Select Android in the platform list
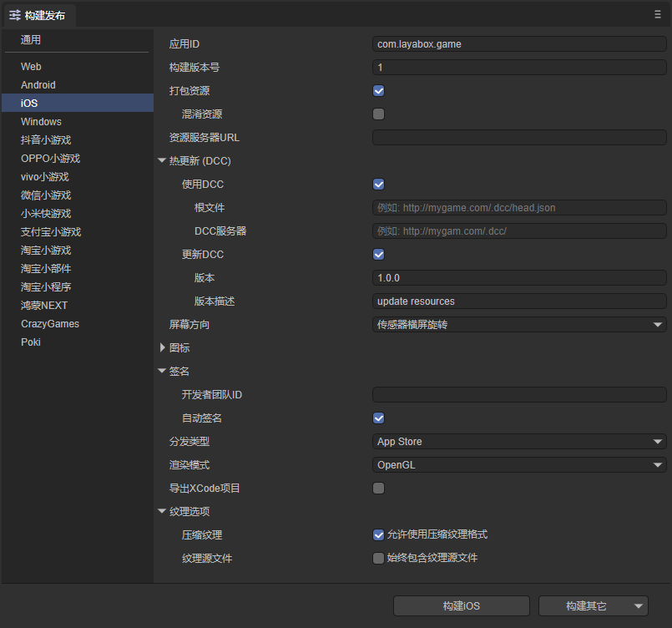 pos(38,85)
